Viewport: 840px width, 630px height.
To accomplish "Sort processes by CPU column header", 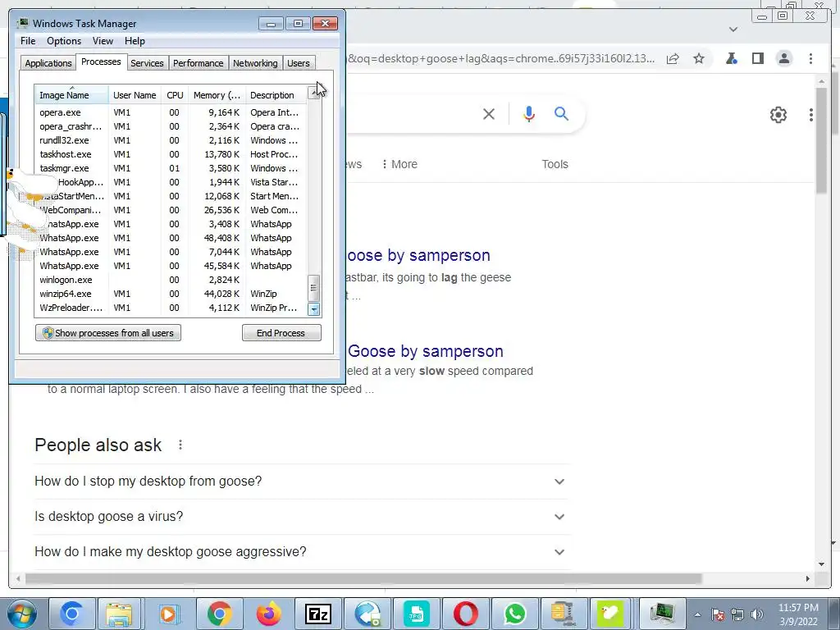I will coord(175,95).
